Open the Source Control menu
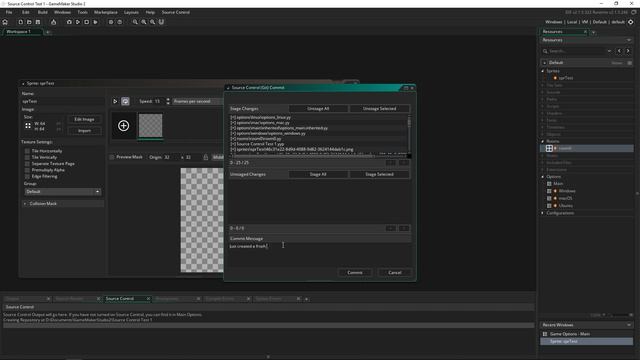The height and width of the screenshot is (360, 640). pyautogui.click(x=176, y=12)
